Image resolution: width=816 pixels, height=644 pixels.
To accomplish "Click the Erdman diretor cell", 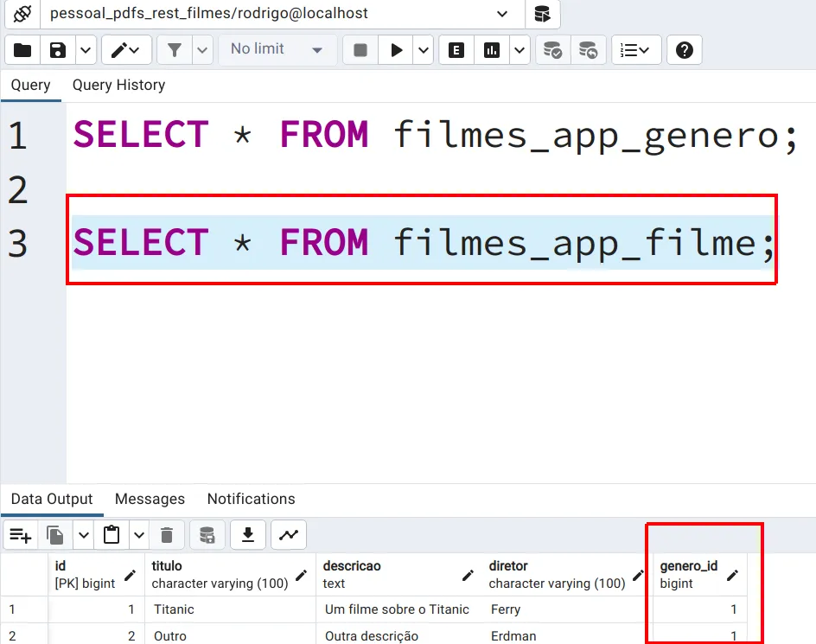I will click(567, 635).
